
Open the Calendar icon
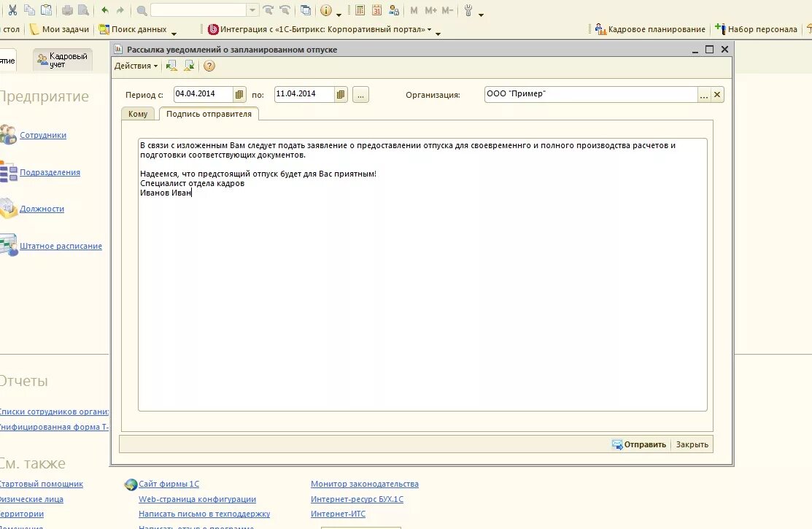pos(377,9)
